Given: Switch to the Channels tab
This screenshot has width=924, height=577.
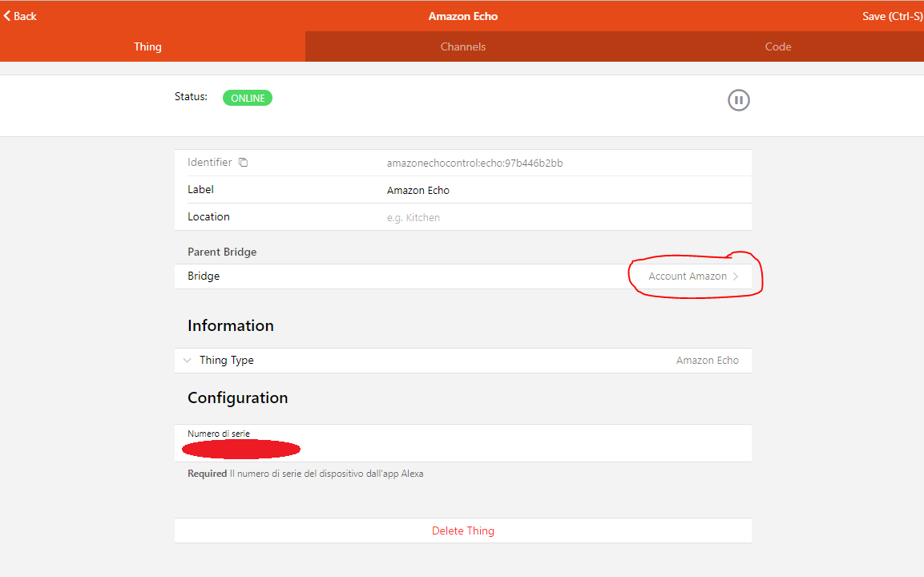Looking at the screenshot, I should (462, 46).
